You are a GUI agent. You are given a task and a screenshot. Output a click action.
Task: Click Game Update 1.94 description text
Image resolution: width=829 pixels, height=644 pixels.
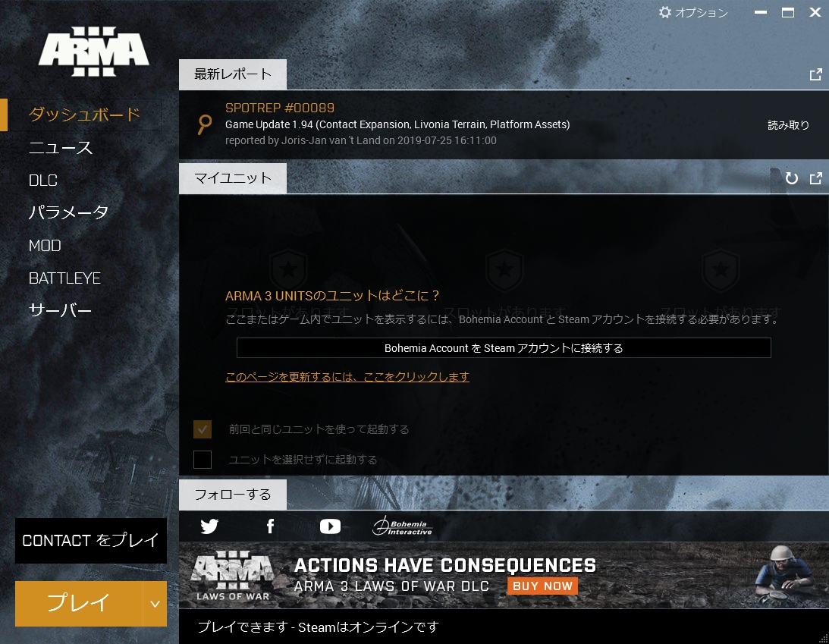click(x=397, y=125)
